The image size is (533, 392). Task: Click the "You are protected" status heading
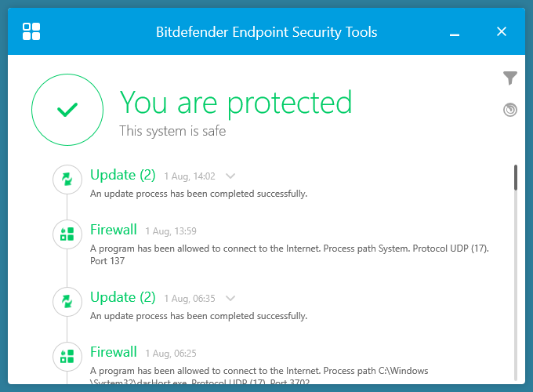235,103
